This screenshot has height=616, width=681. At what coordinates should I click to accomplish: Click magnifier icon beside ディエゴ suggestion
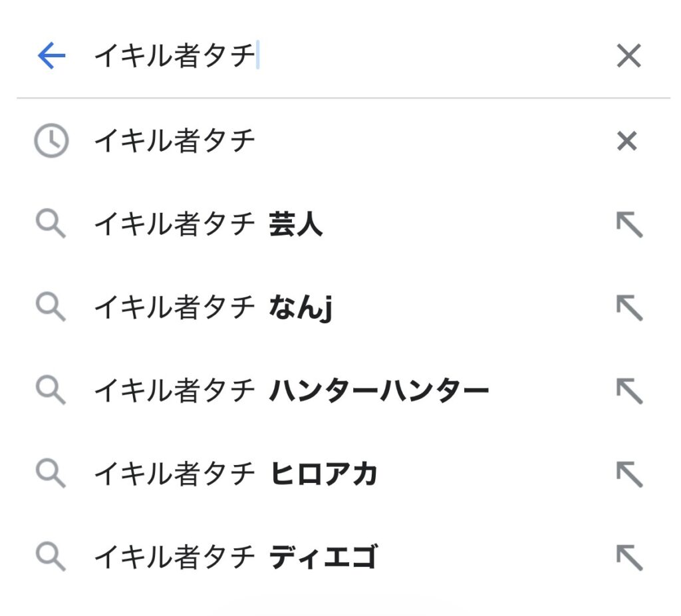(51, 557)
